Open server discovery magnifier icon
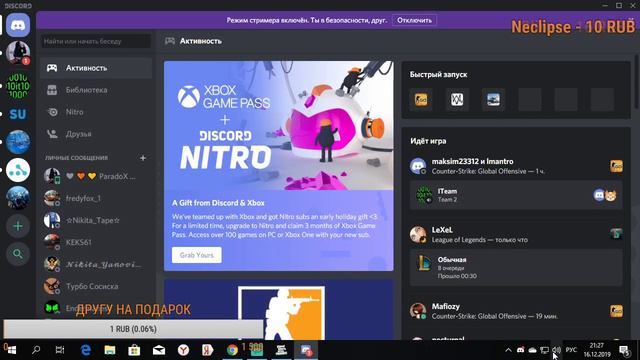Image resolution: width=640 pixels, height=360 pixels. [x=18, y=254]
